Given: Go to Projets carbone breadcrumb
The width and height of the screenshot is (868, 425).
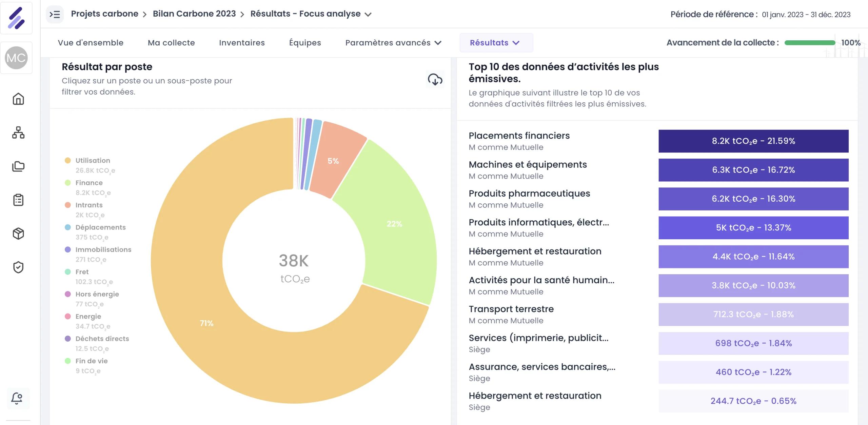Looking at the screenshot, I should click(x=104, y=14).
